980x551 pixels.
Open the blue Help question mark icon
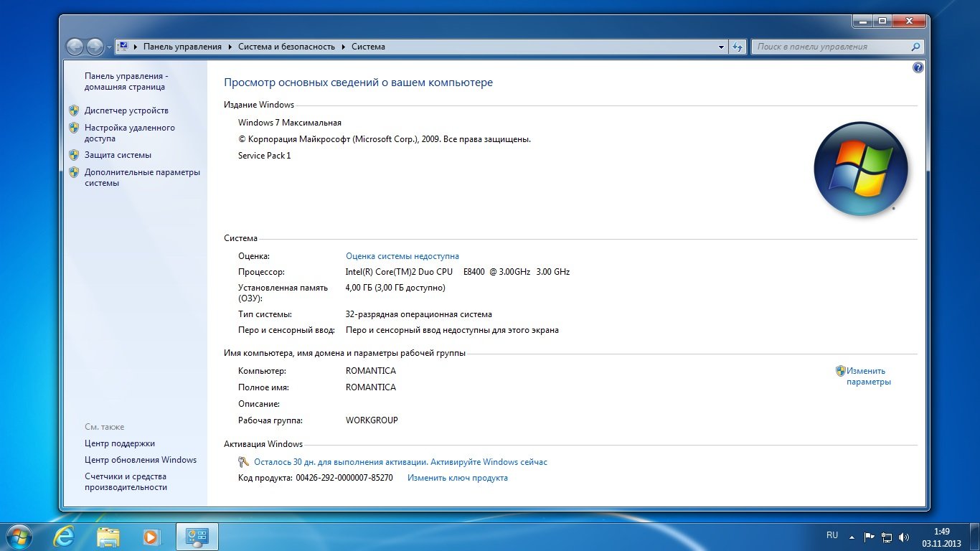click(918, 67)
